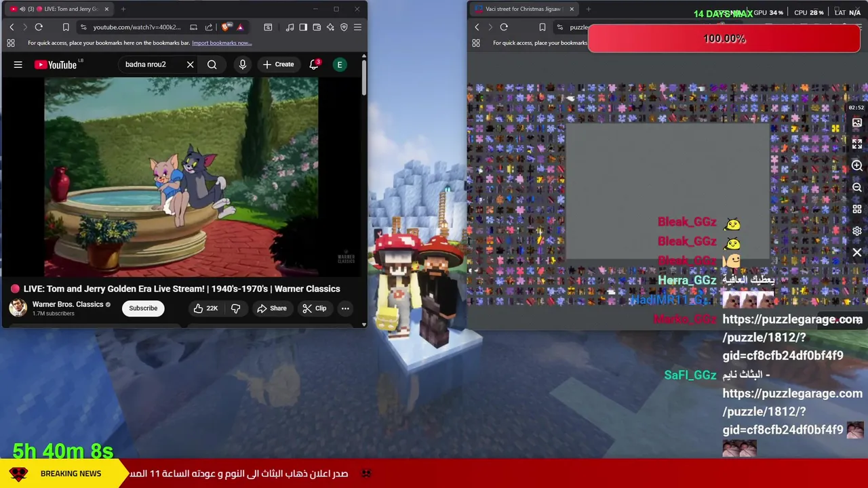Open the YouTube hamburger guide menu
This screenshot has width=868, height=488.
pos(18,64)
